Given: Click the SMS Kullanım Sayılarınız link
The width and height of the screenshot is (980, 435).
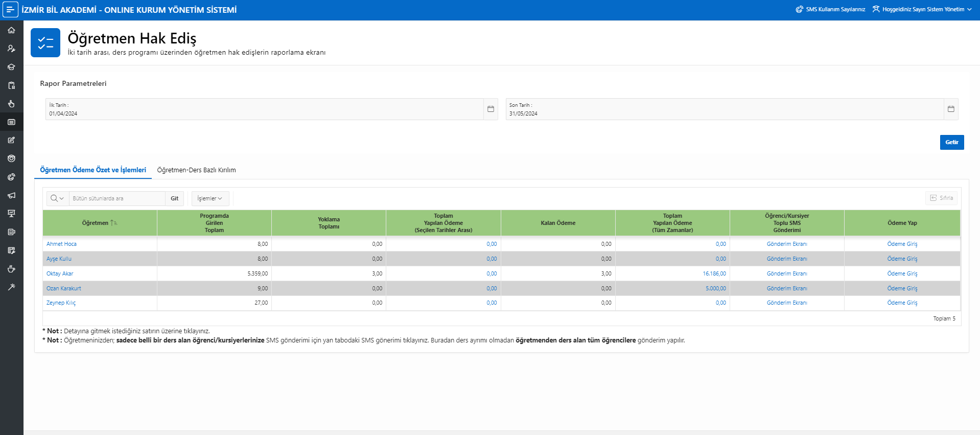Looking at the screenshot, I should click(831, 9).
